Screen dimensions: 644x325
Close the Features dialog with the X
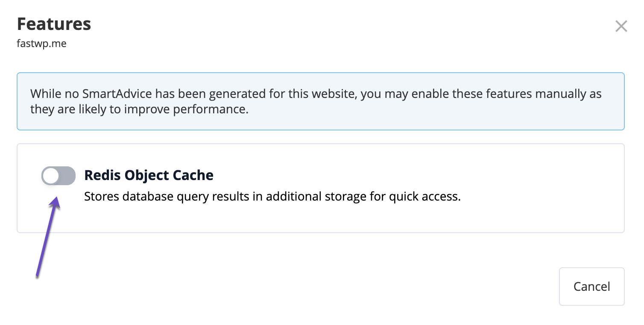pos(621,27)
